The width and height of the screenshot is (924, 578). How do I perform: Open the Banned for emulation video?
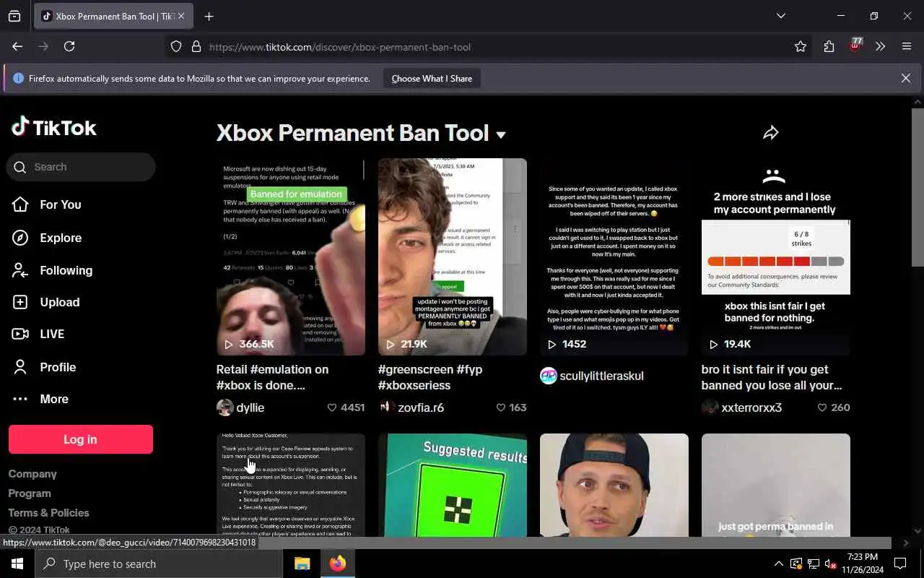pyautogui.click(x=291, y=256)
